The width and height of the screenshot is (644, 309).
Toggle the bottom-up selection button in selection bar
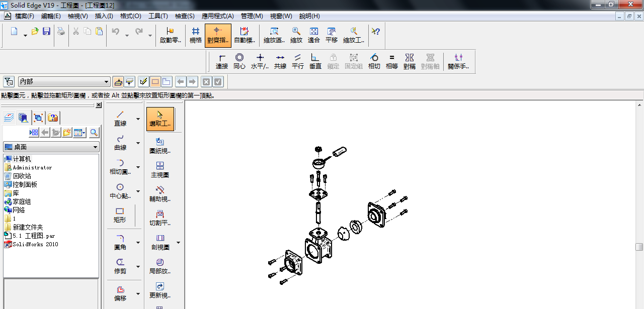pos(129,81)
